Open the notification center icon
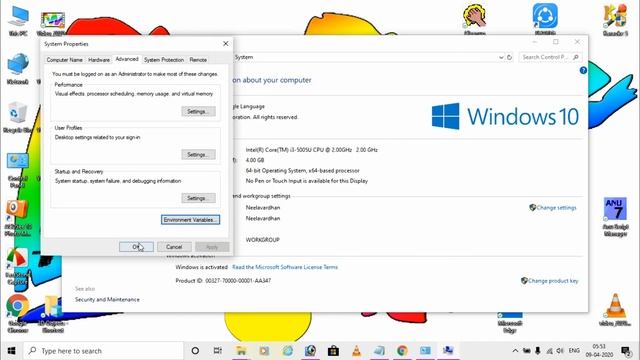 coord(625,351)
